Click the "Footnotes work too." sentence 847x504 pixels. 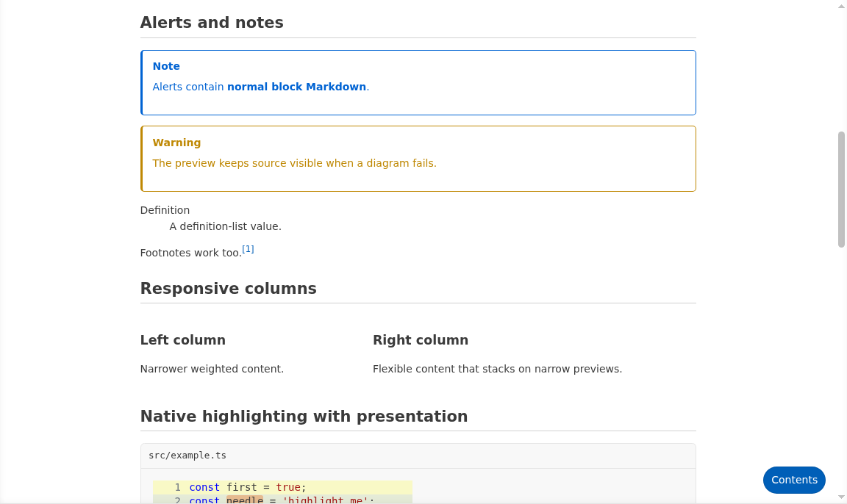tap(190, 253)
